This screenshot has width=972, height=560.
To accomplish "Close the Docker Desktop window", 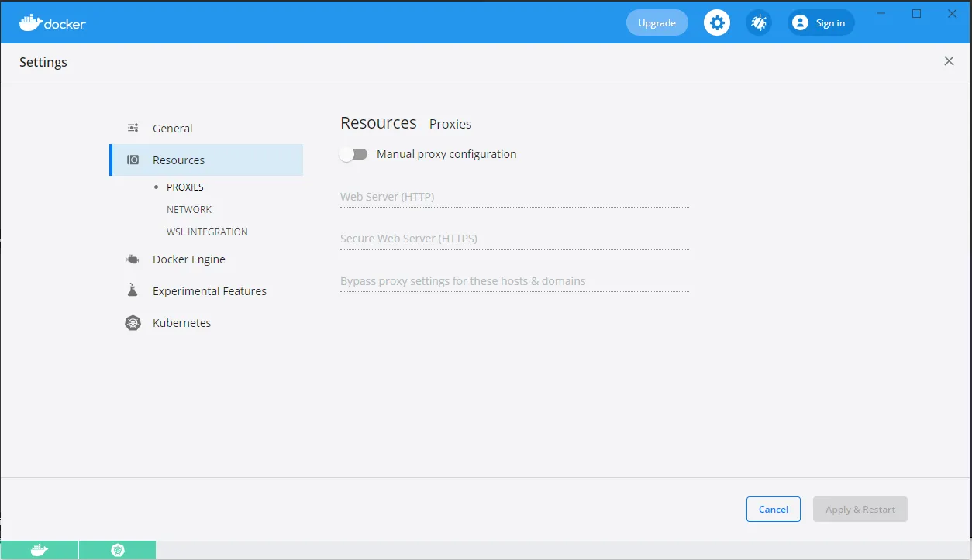I will pos(953,13).
